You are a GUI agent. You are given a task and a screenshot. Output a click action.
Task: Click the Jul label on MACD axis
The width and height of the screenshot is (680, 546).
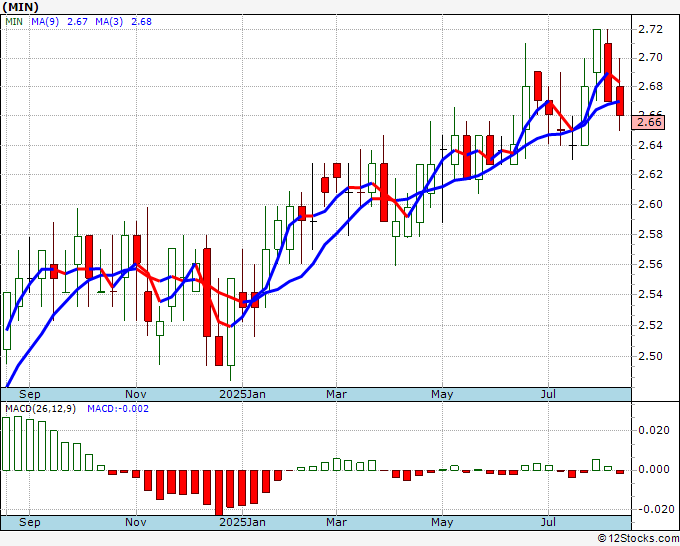548,522
